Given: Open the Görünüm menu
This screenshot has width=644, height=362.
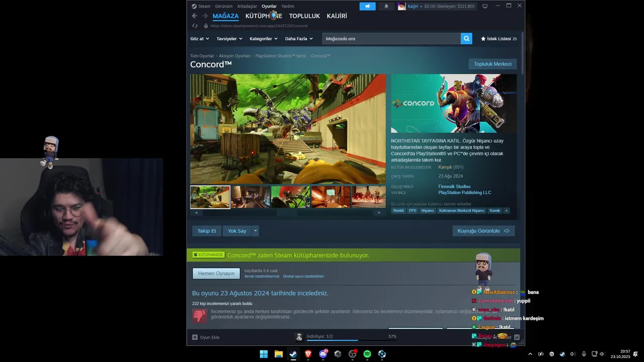Looking at the screenshot, I should [223, 6].
